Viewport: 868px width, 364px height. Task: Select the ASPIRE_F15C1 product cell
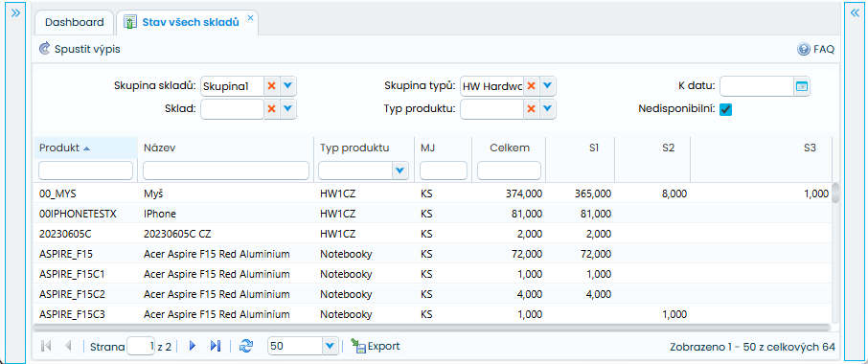click(x=86, y=274)
